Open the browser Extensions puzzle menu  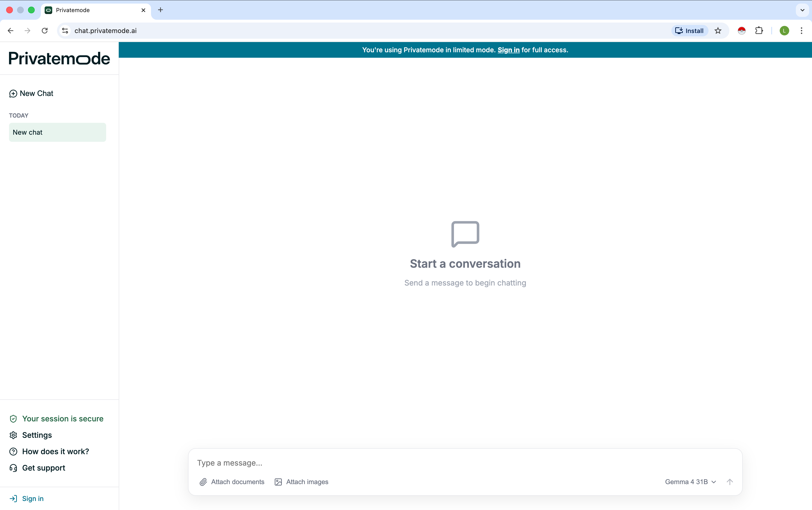coord(759,31)
